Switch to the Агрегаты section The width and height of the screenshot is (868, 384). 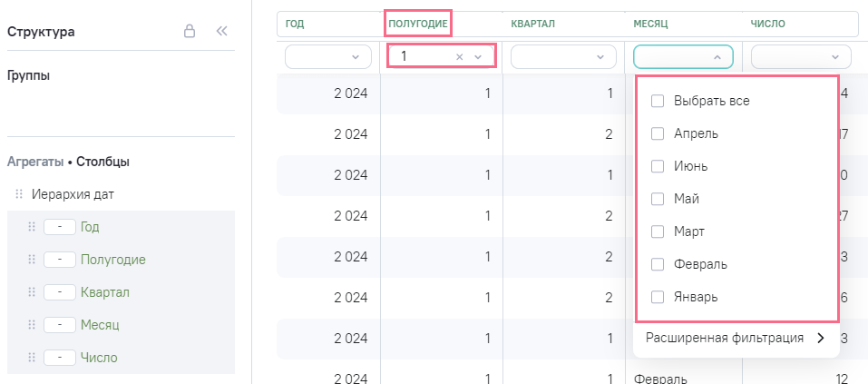(x=34, y=162)
